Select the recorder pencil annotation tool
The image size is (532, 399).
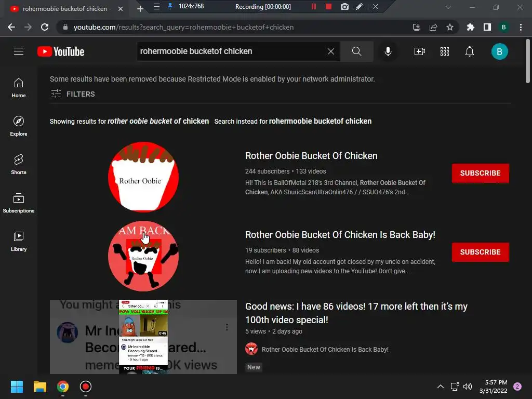point(360,6)
